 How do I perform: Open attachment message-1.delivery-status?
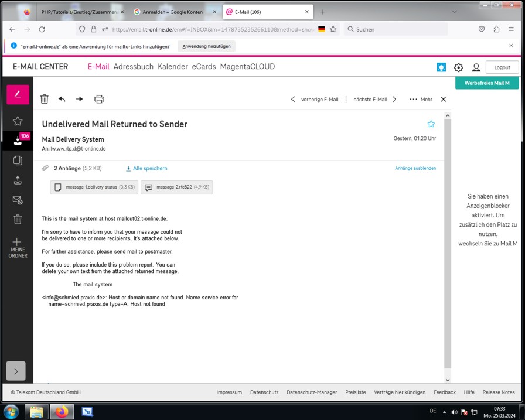(94, 187)
